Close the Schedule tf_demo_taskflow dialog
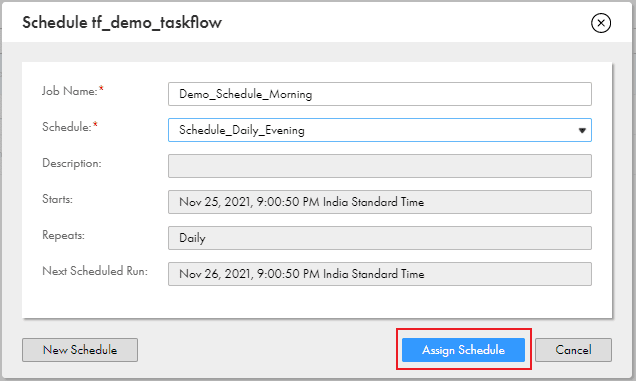 point(601,23)
